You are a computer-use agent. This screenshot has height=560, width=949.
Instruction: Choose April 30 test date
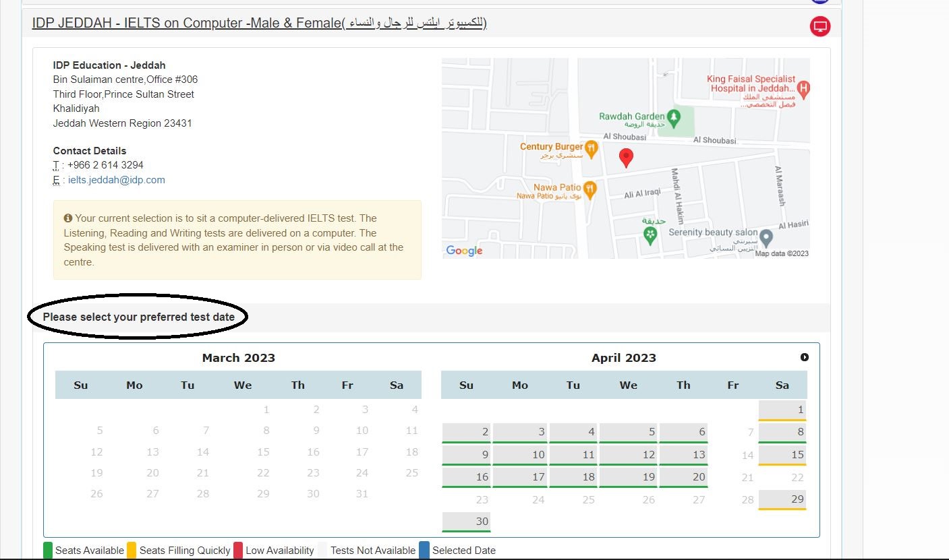click(x=466, y=521)
